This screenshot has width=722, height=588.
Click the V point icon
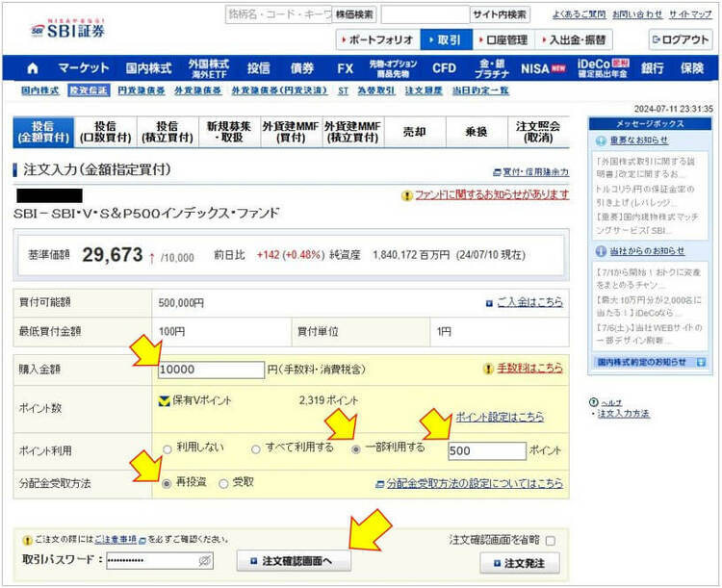point(164,400)
